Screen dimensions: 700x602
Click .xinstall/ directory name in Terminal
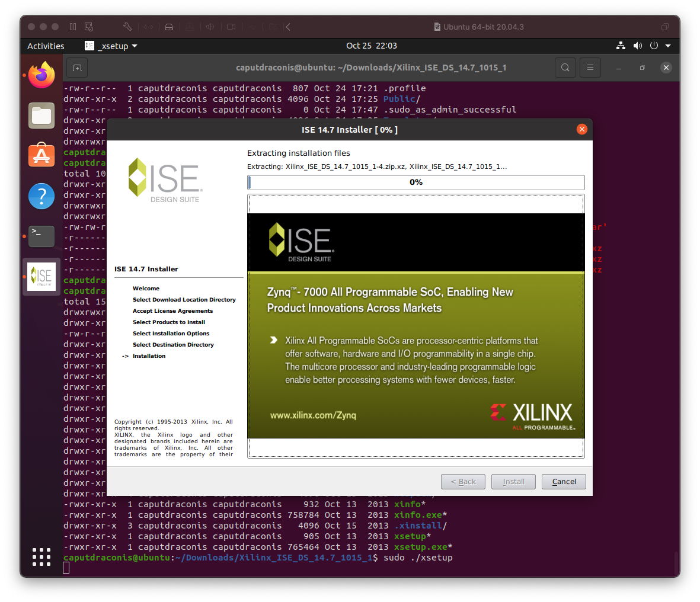click(x=421, y=526)
